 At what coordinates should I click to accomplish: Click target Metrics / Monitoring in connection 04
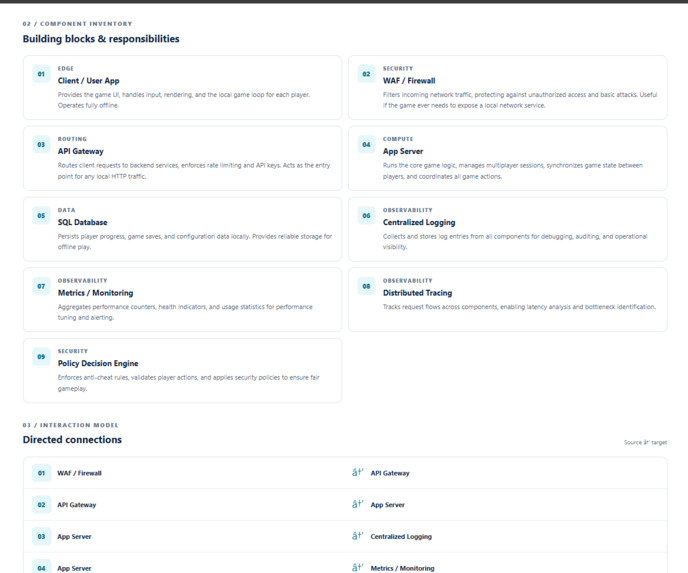[402, 568]
